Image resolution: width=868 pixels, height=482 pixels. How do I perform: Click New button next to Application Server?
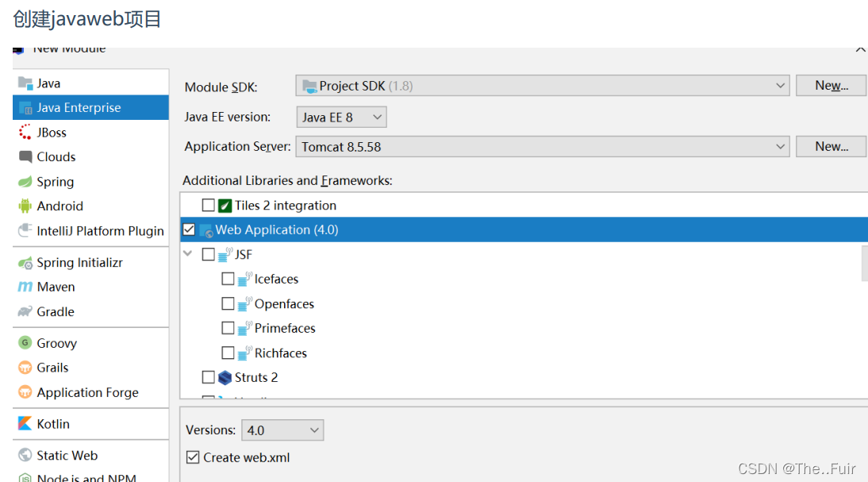[832, 147]
